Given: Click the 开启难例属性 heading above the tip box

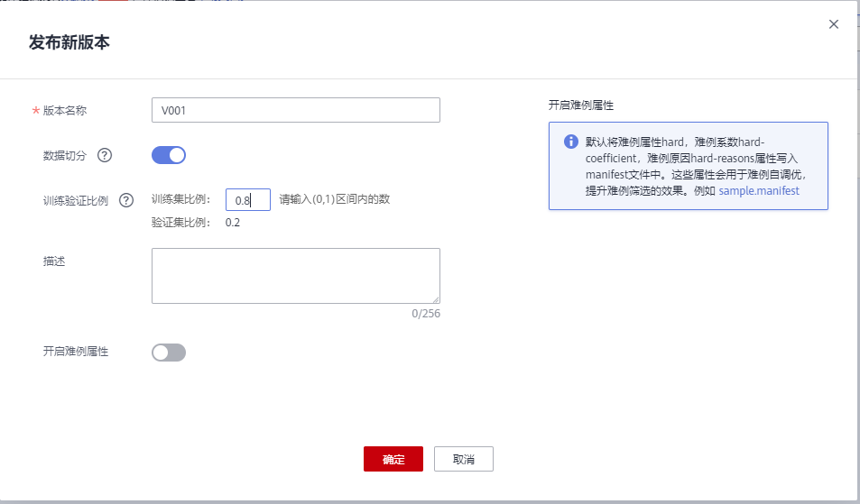Looking at the screenshot, I should [581, 105].
